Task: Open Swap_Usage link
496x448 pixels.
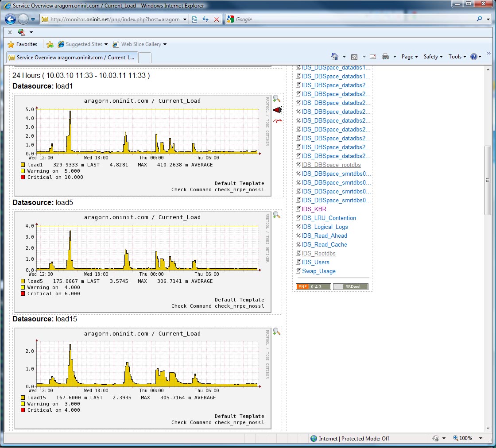Action: pos(319,271)
